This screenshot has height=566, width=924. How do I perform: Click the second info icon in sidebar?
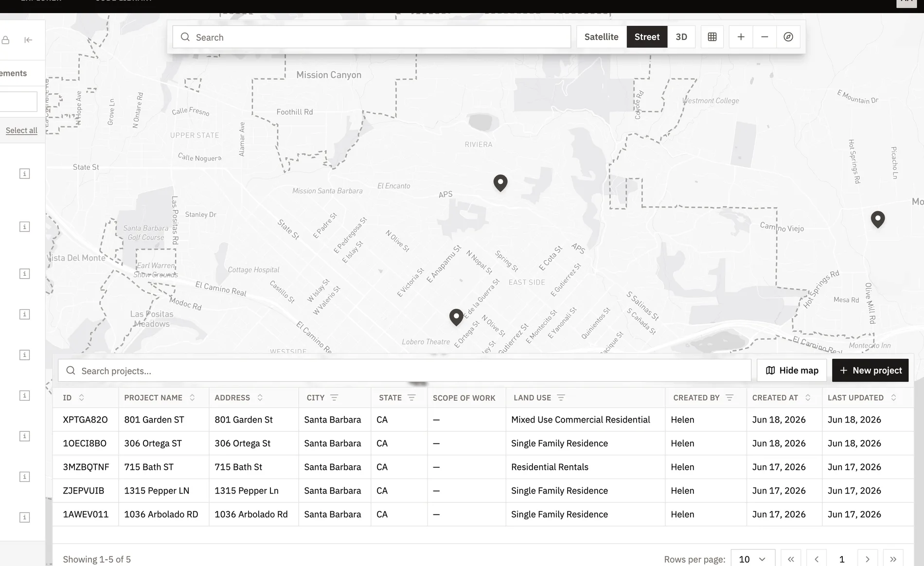(24, 227)
